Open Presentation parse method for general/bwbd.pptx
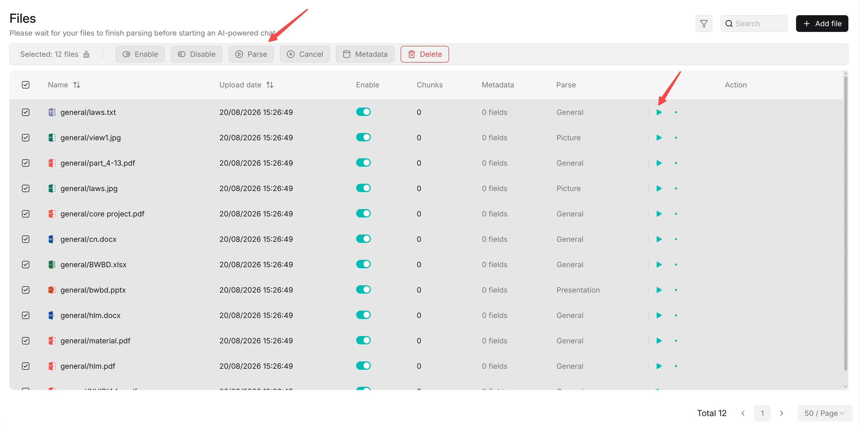This screenshot has height=425, width=868. 578,290
